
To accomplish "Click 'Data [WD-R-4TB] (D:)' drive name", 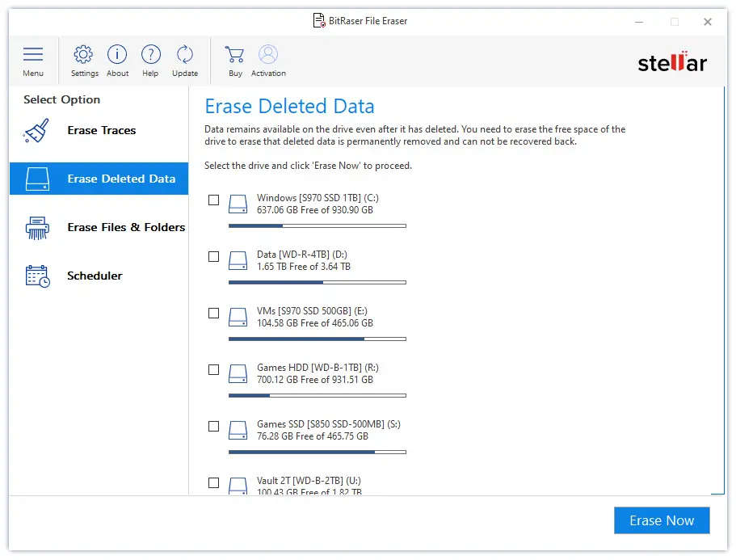I will click(x=302, y=255).
